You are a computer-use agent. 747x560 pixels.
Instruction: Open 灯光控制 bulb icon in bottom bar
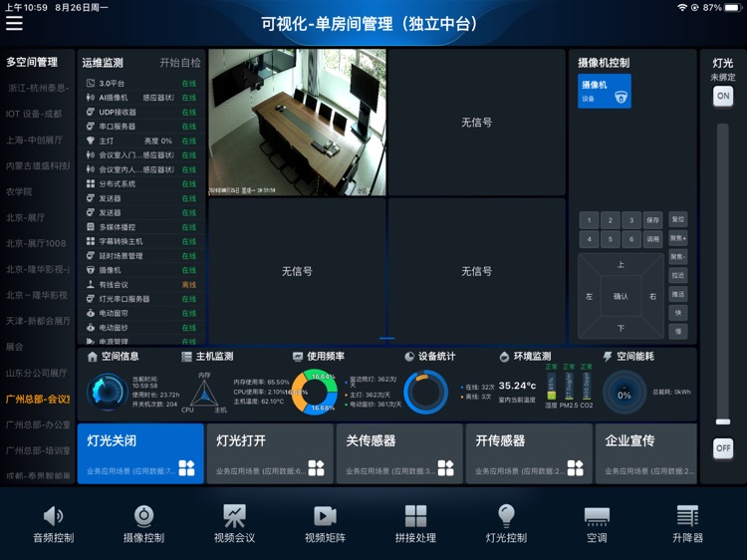click(506, 515)
